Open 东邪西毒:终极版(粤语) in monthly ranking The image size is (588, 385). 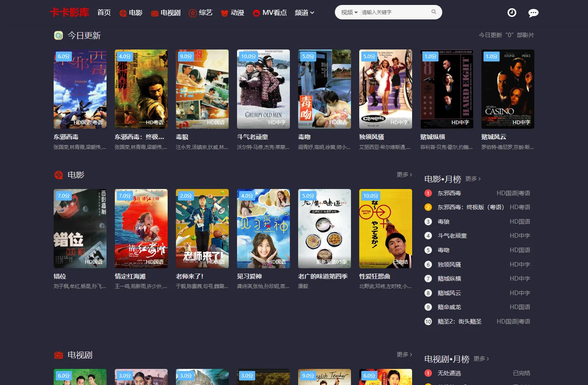[x=471, y=207]
